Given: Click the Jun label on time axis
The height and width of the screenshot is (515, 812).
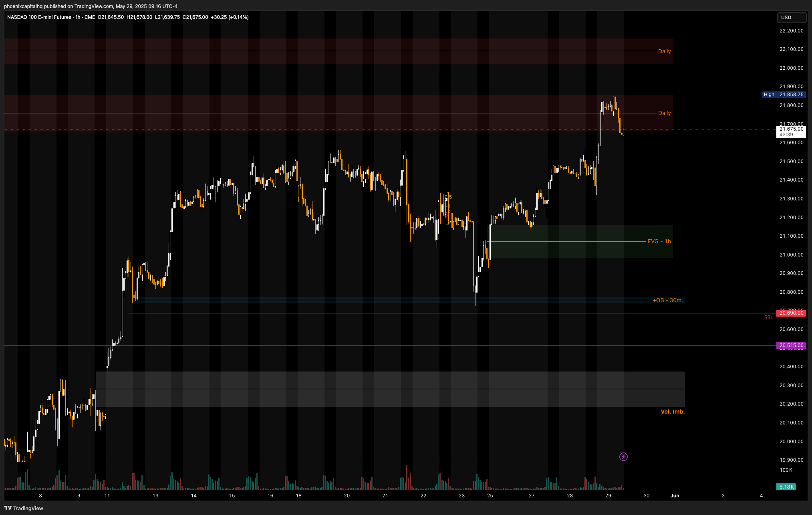Looking at the screenshot, I should click(675, 496).
